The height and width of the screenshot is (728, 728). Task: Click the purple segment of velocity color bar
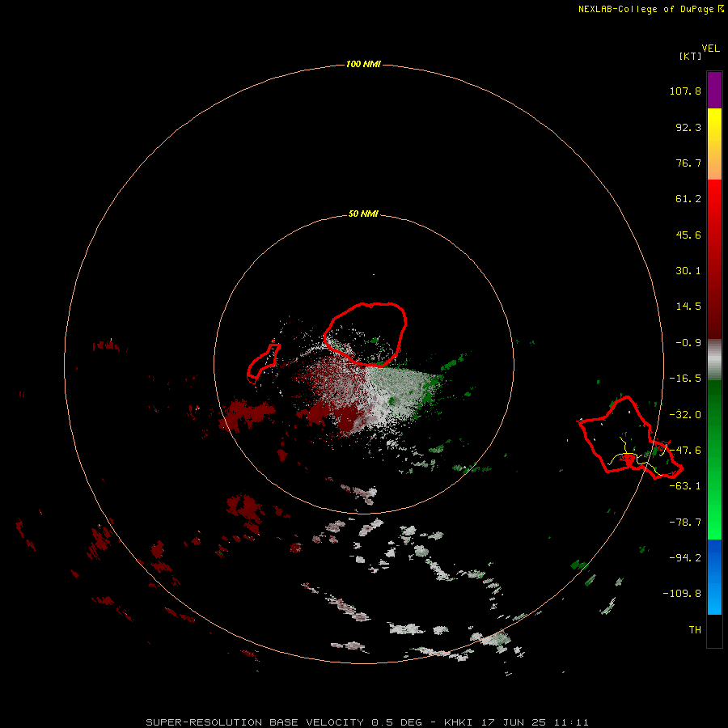point(714,90)
